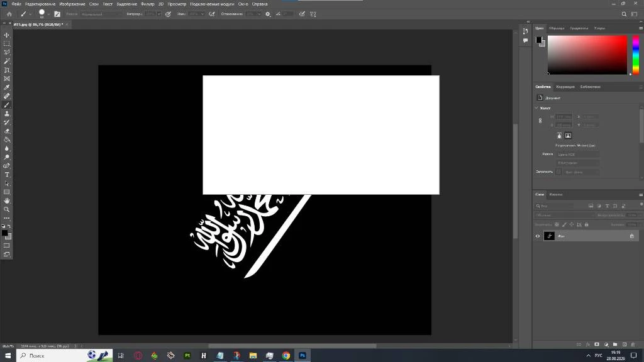
Task: Select the Pen tool
Action: click(6, 166)
